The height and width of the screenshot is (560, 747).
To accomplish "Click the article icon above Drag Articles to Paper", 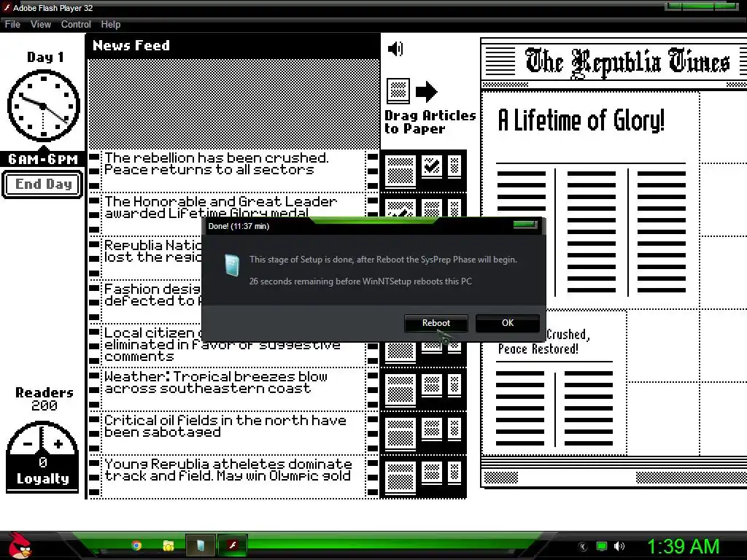I will (x=398, y=90).
